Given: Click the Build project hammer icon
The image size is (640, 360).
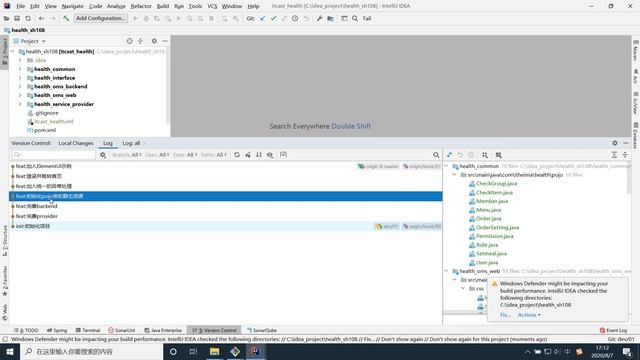Looking at the screenshot, I should click(66, 18).
